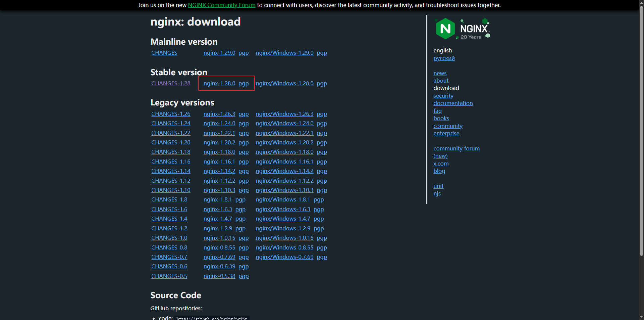The image size is (644, 320).
Task: Download nginx/Windows-1.16.1
Action: point(284,162)
